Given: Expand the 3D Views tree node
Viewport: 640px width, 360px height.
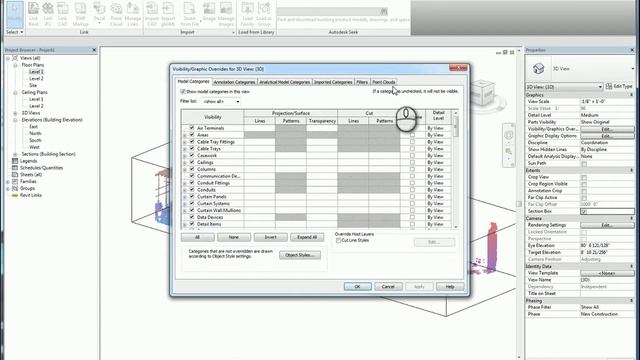Looking at the screenshot, I should pyautogui.click(x=15, y=113).
